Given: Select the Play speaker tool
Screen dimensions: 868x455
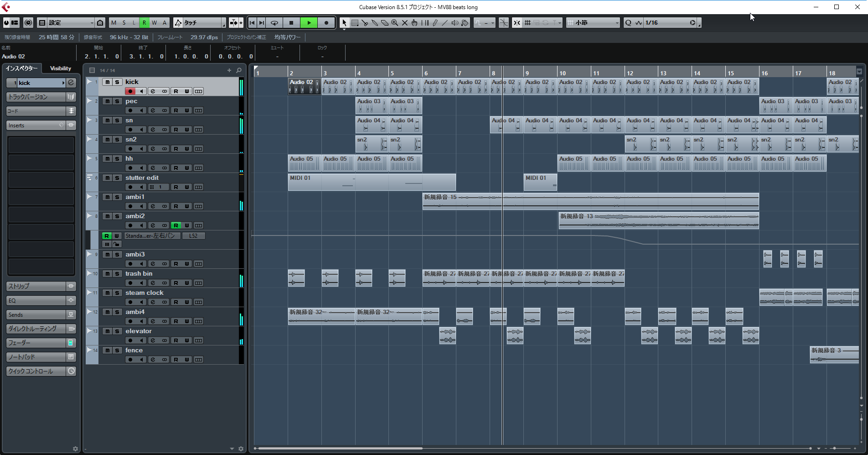Looking at the screenshot, I should [455, 23].
